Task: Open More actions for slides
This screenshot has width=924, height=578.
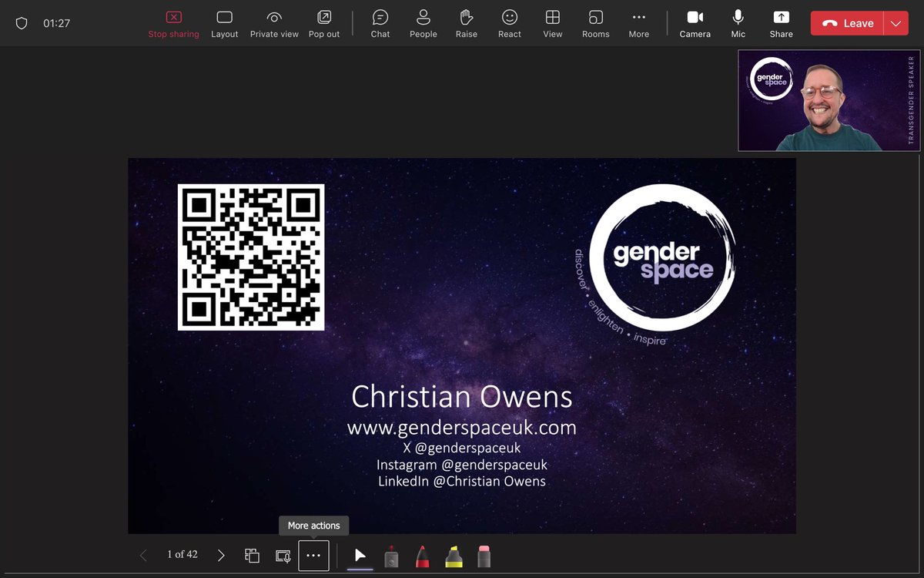Action: click(x=313, y=556)
